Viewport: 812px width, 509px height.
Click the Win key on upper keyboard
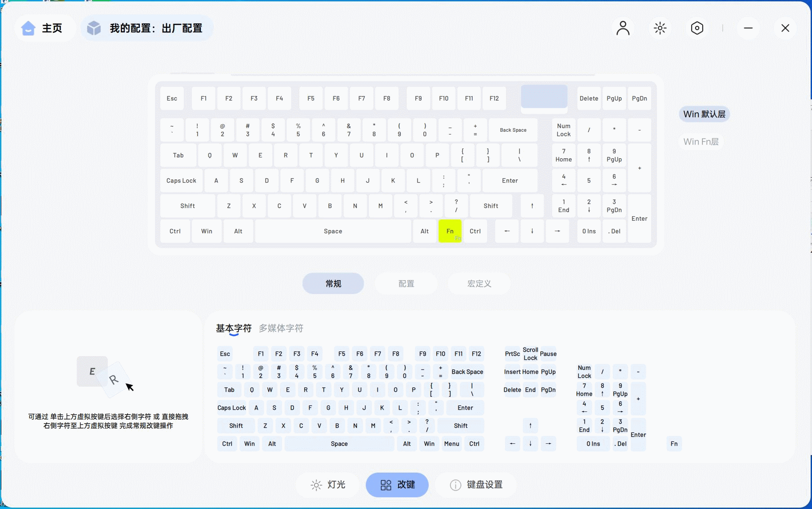click(207, 231)
